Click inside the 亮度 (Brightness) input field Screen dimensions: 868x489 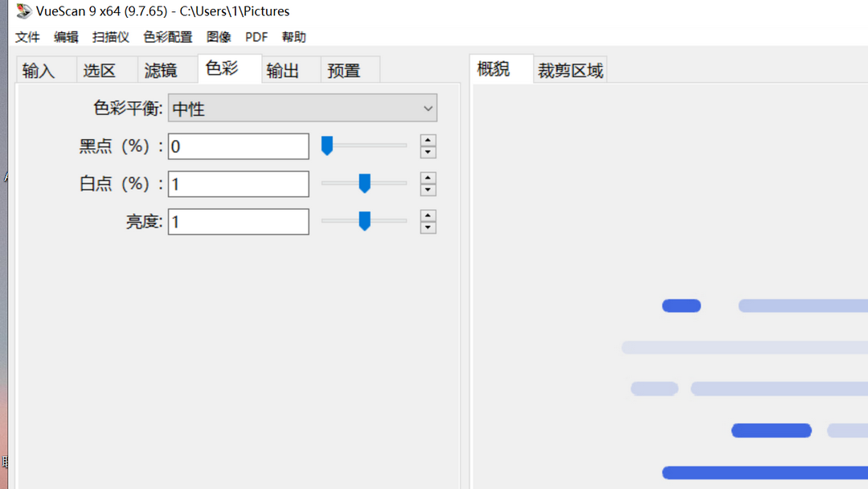[x=237, y=221]
